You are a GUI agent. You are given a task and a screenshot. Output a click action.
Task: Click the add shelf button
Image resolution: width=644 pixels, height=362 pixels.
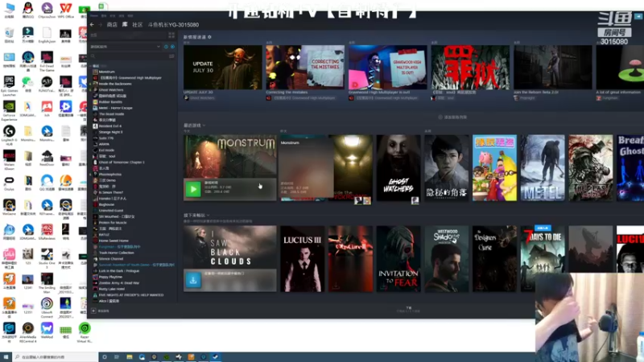point(452,117)
